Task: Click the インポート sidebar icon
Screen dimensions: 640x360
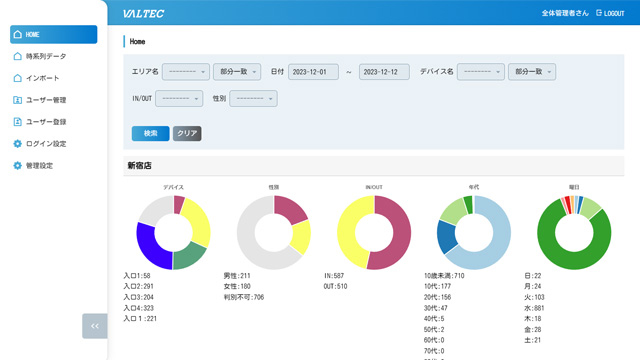Action: coord(18,78)
